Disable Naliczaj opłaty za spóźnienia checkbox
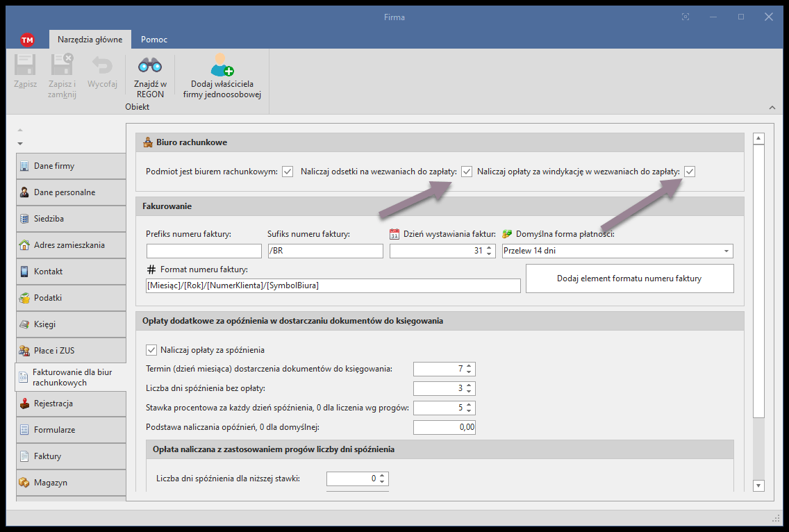 152,350
